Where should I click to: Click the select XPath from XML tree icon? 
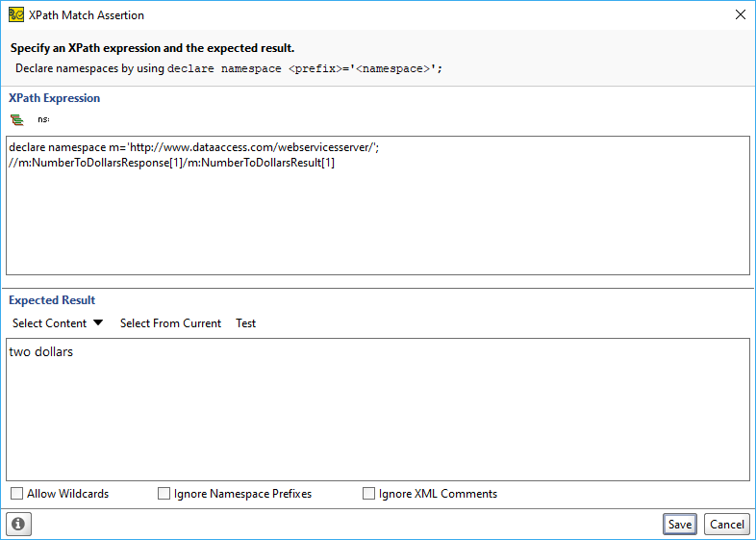pos(17,119)
